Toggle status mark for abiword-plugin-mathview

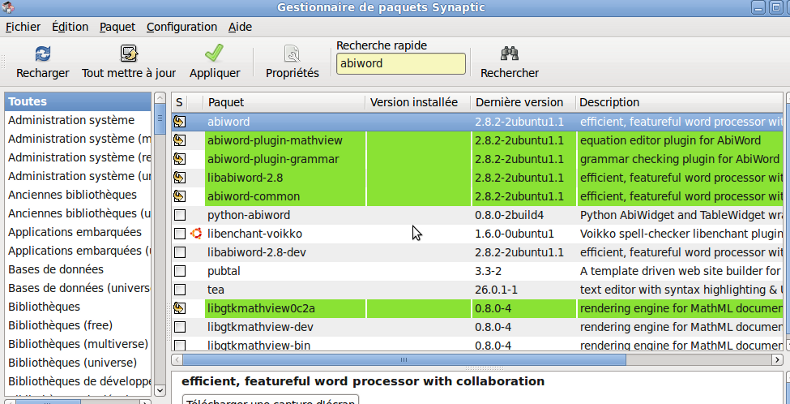point(180,141)
